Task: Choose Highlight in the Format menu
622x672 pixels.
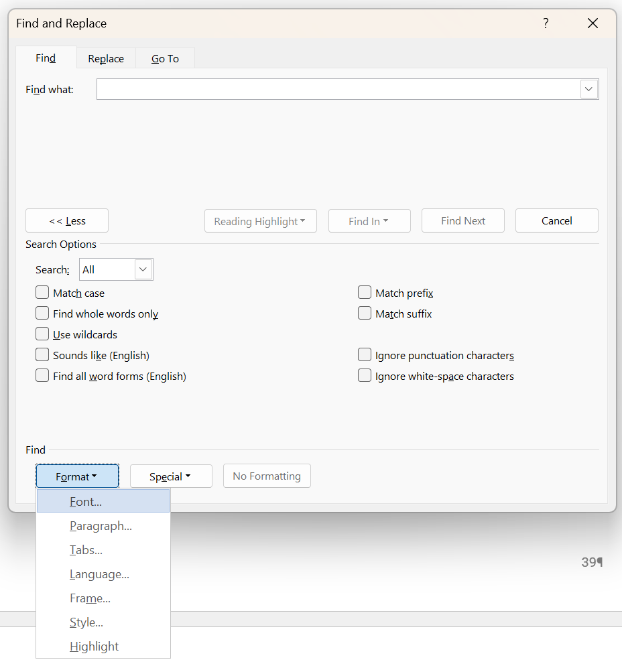Action: coord(94,647)
